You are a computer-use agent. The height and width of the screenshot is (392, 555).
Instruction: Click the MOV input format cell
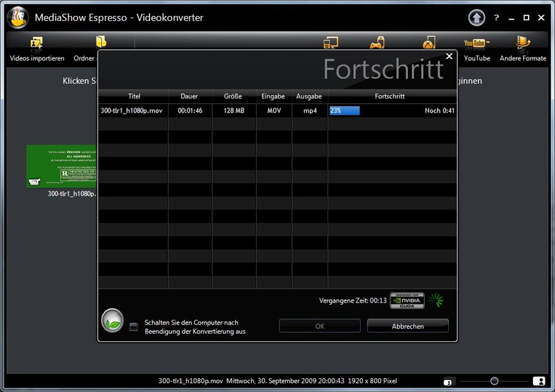(274, 111)
